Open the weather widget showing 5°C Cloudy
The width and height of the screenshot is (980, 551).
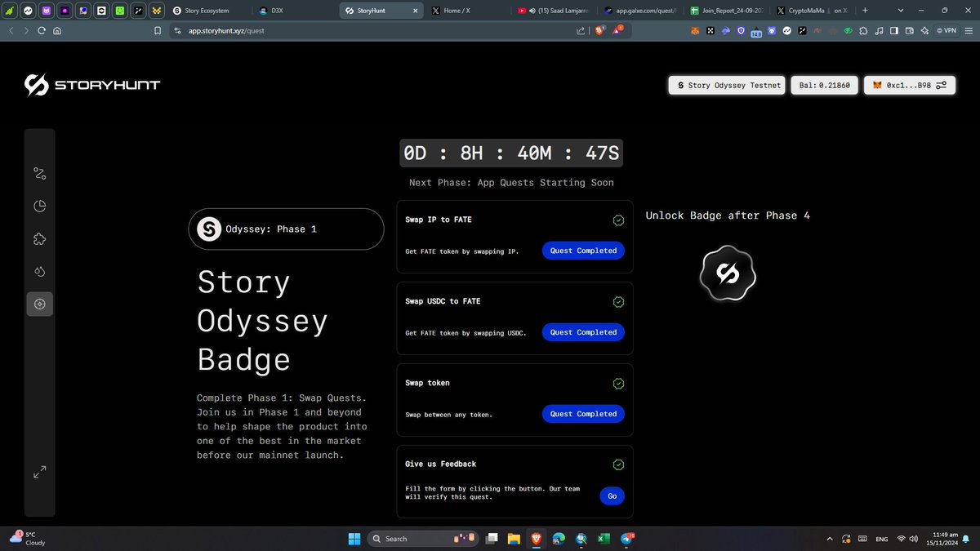coord(28,538)
